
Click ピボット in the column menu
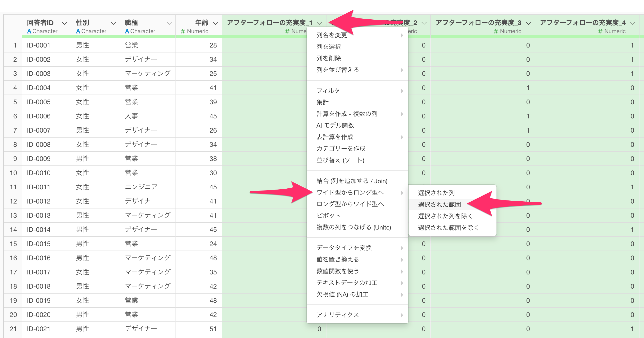pos(328,216)
